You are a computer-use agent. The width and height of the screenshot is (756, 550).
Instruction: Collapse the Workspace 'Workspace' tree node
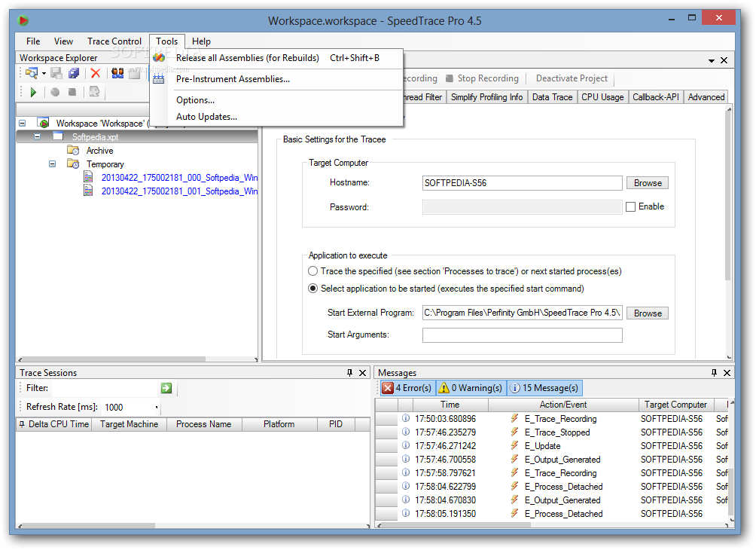[22, 123]
